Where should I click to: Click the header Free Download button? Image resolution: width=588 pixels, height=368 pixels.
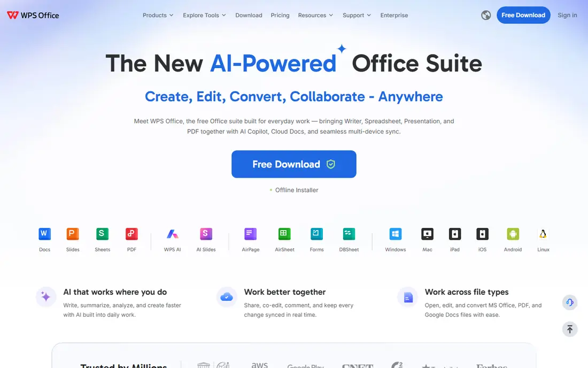[x=523, y=16]
